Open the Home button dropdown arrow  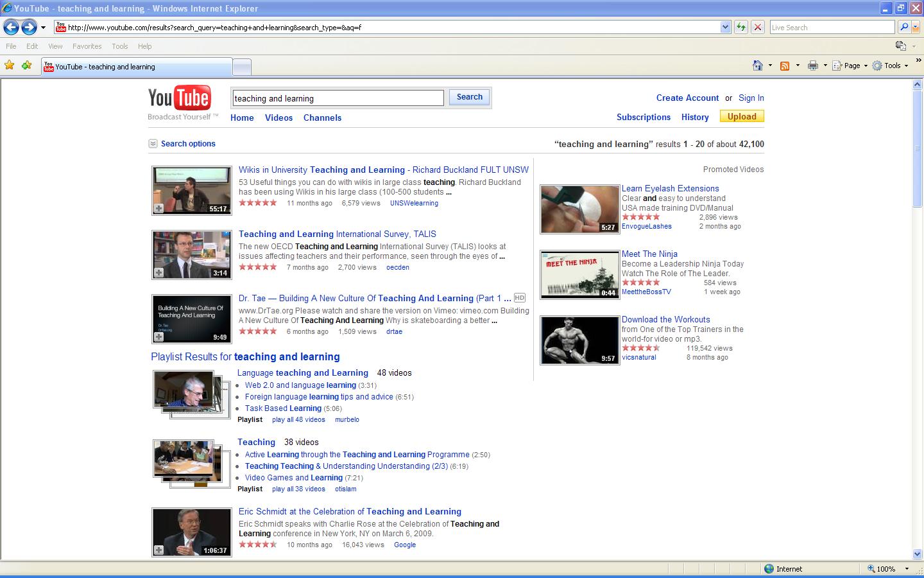770,66
